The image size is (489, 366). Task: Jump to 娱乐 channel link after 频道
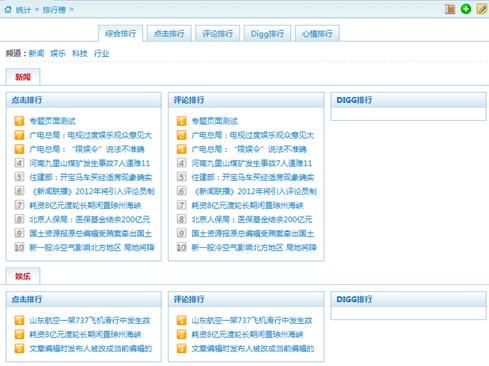pos(58,53)
